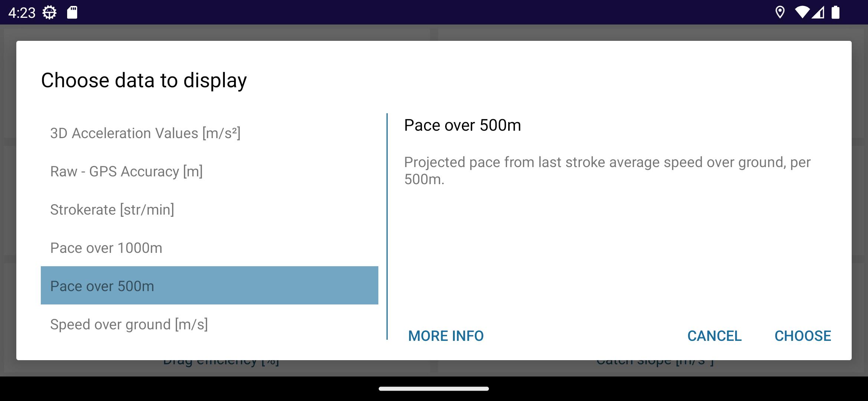Tap clock showing 4:23

coord(22,13)
